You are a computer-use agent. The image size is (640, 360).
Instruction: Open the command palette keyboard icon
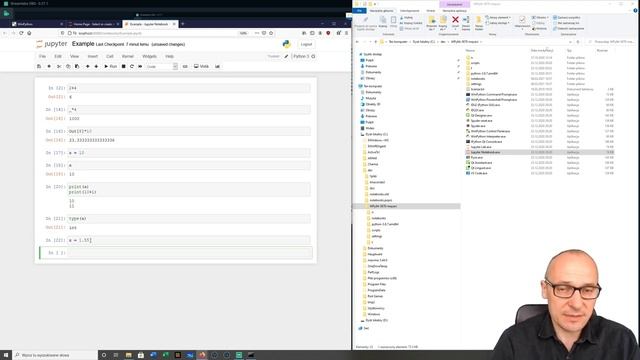click(185, 66)
